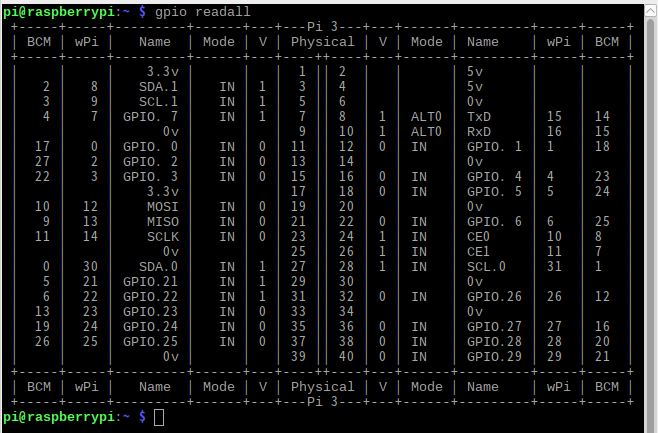Click the SDA.0 pin name
The height and width of the screenshot is (433, 658).
point(158,266)
